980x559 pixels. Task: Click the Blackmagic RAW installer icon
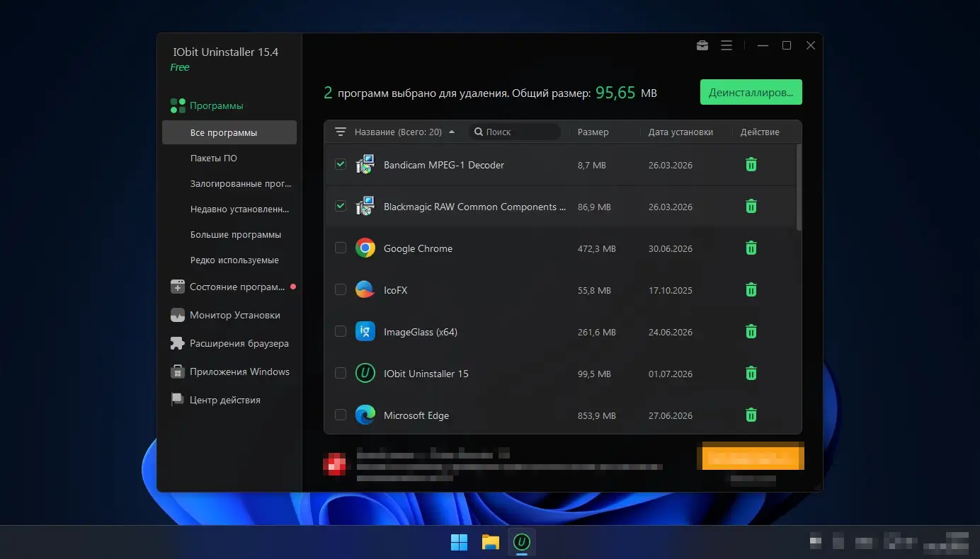tap(365, 207)
